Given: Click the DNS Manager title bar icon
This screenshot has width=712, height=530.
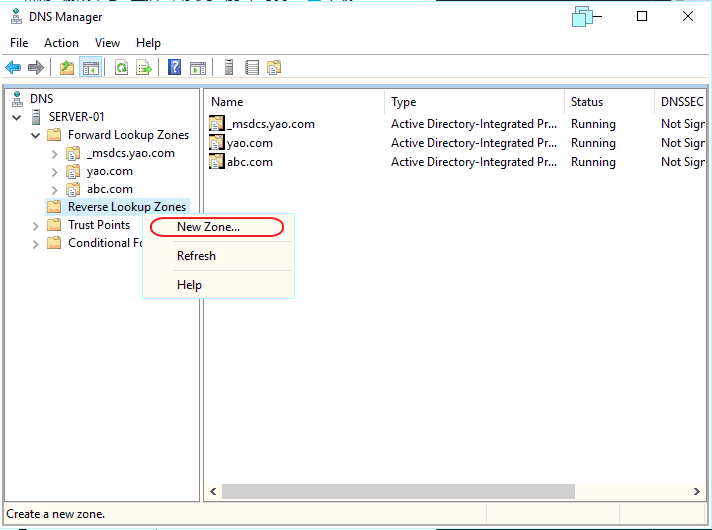Looking at the screenshot, I should (x=16, y=16).
